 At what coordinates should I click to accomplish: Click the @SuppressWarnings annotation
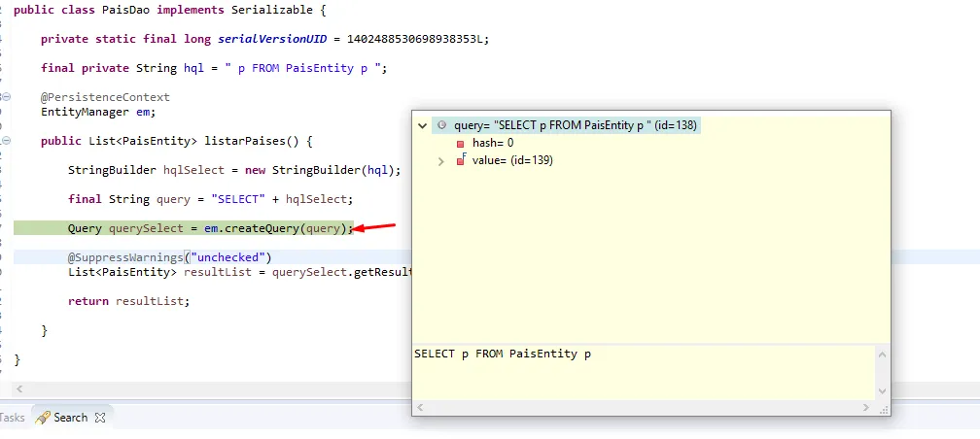125,257
